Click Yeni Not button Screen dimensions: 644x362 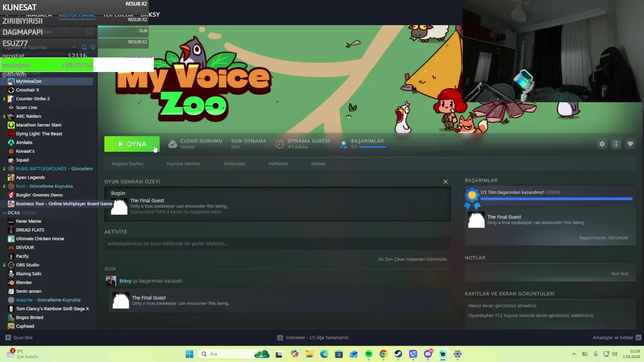click(x=619, y=274)
